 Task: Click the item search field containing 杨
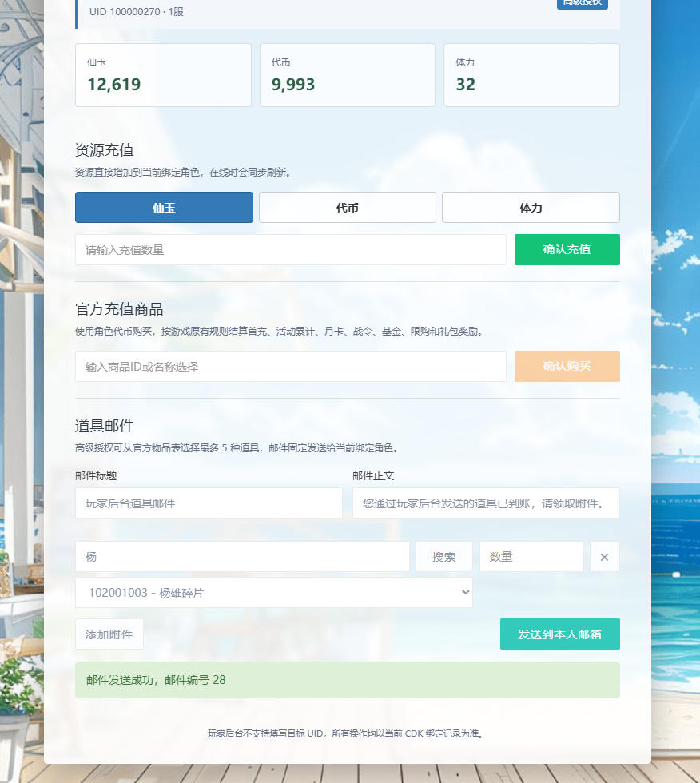242,556
